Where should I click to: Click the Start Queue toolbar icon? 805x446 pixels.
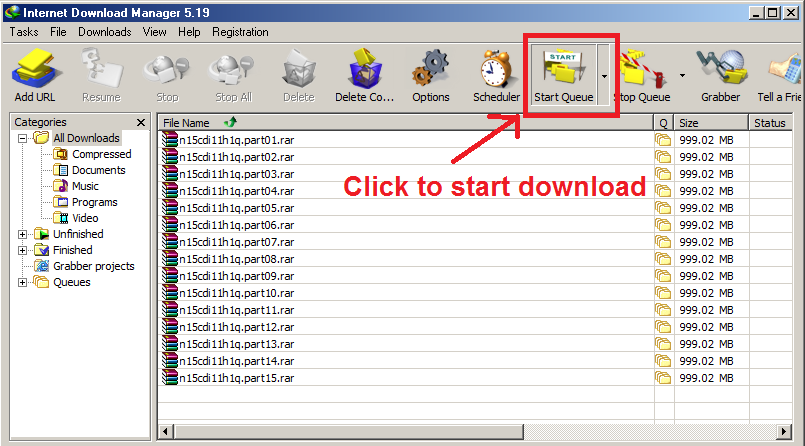click(x=563, y=68)
